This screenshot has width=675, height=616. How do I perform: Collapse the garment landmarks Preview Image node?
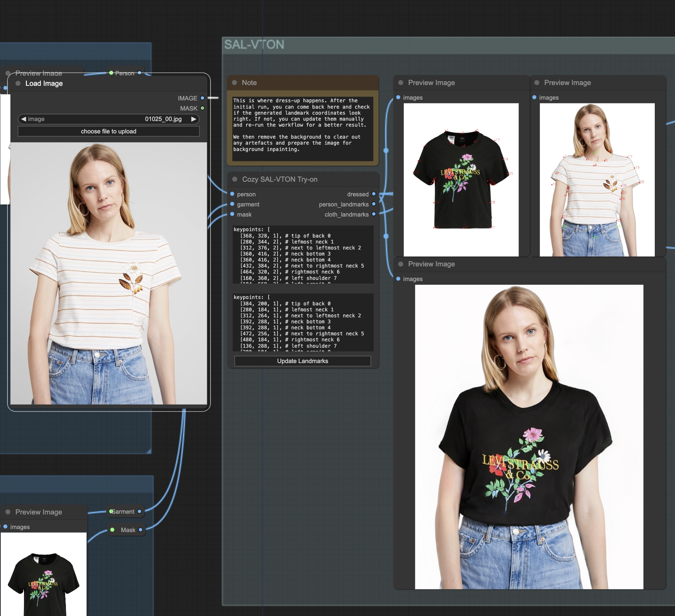401,82
